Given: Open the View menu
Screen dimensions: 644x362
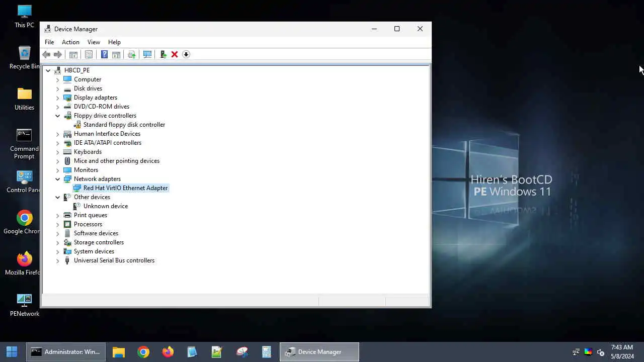Looking at the screenshot, I should point(94,42).
